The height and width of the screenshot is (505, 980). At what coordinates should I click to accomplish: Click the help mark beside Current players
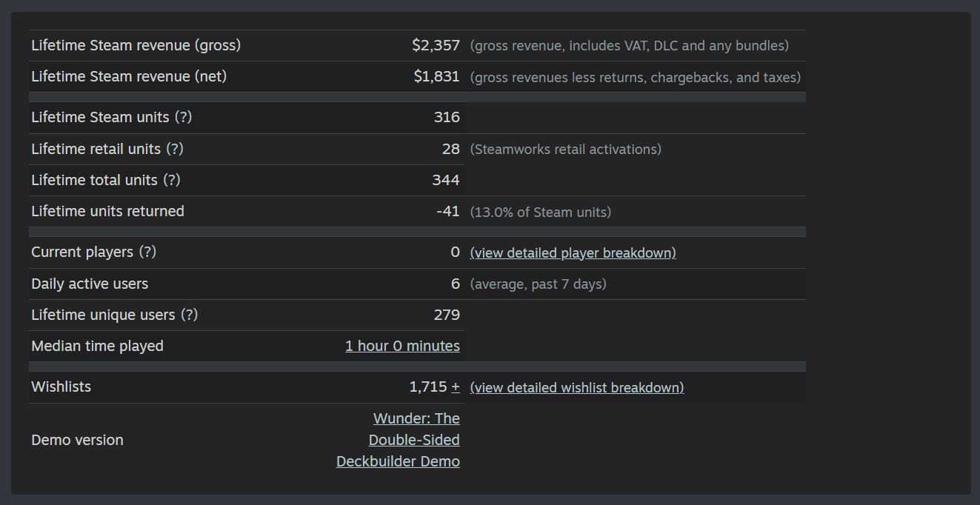[x=147, y=252]
